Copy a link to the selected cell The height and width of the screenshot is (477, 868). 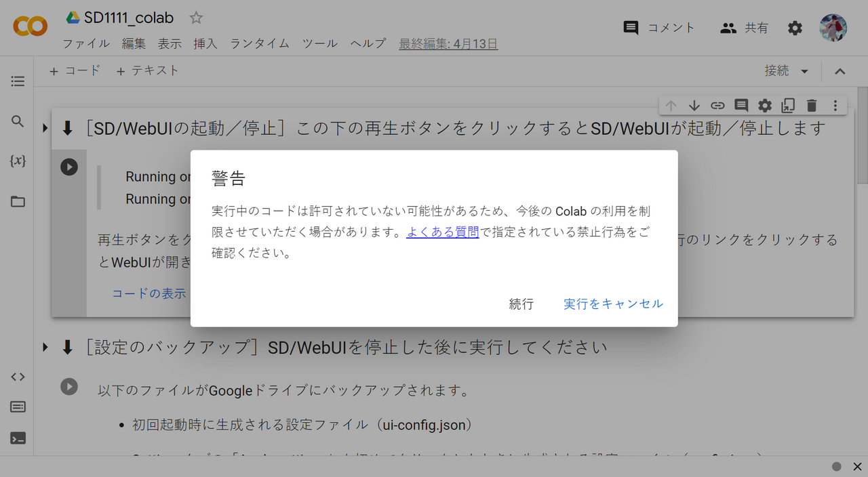(717, 105)
